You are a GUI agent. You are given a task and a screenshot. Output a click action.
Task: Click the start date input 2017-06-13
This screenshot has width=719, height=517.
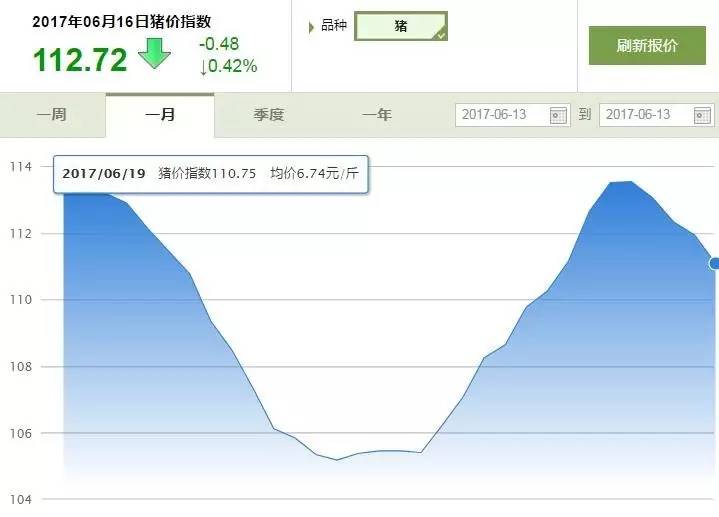(513, 115)
